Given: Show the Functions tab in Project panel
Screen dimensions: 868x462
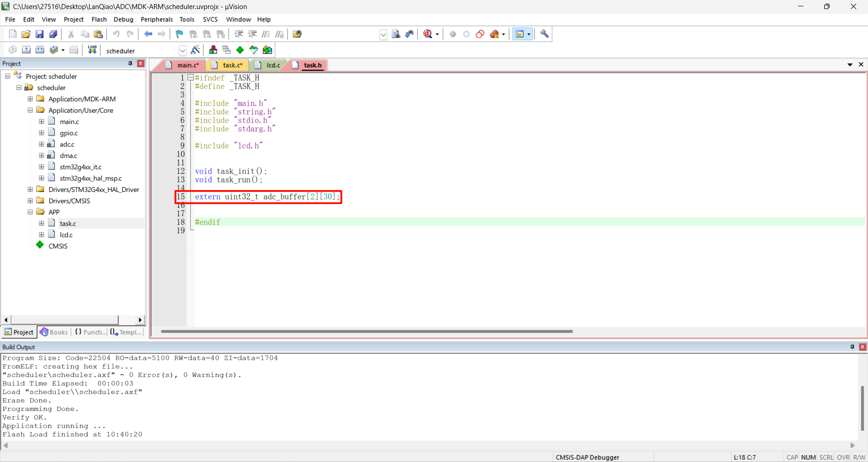Looking at the screenshot, I should click(x=90, y=332).
